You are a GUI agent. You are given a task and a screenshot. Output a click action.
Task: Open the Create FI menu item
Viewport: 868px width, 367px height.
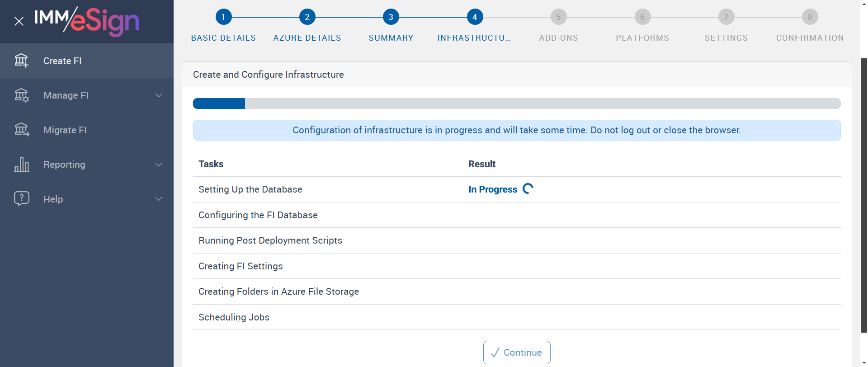tap(62, 61)
